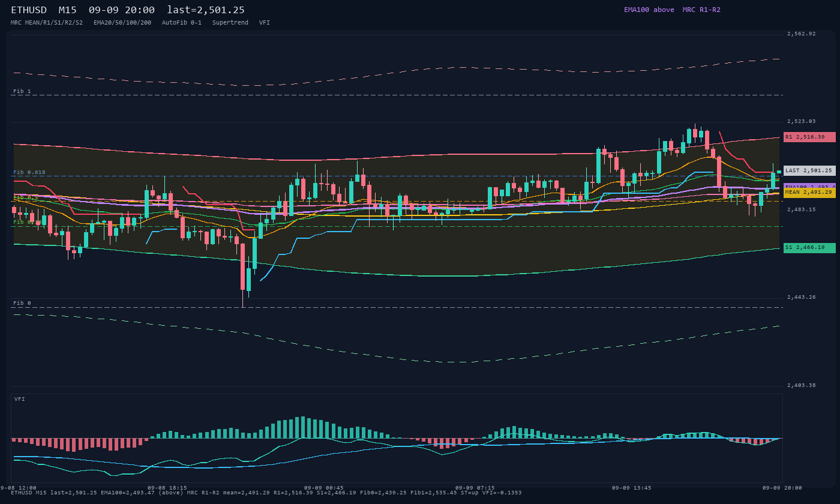Click the 2,403.38 price axis value

(802, 385)
